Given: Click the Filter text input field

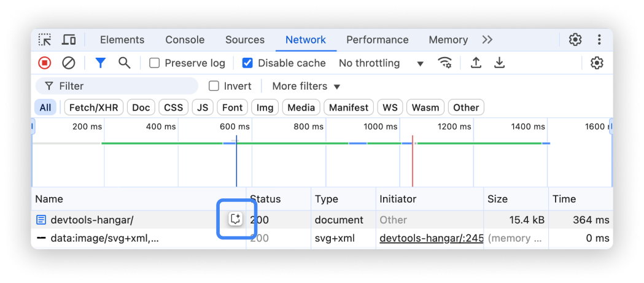Looking at the screenshot, I should 123,86.
